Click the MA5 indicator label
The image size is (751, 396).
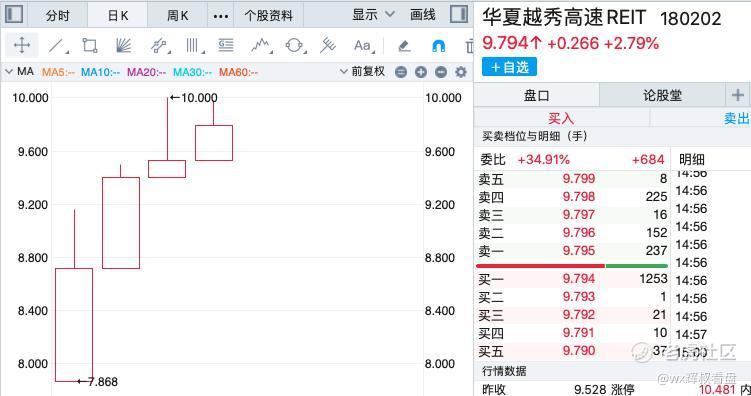(58, 72)
